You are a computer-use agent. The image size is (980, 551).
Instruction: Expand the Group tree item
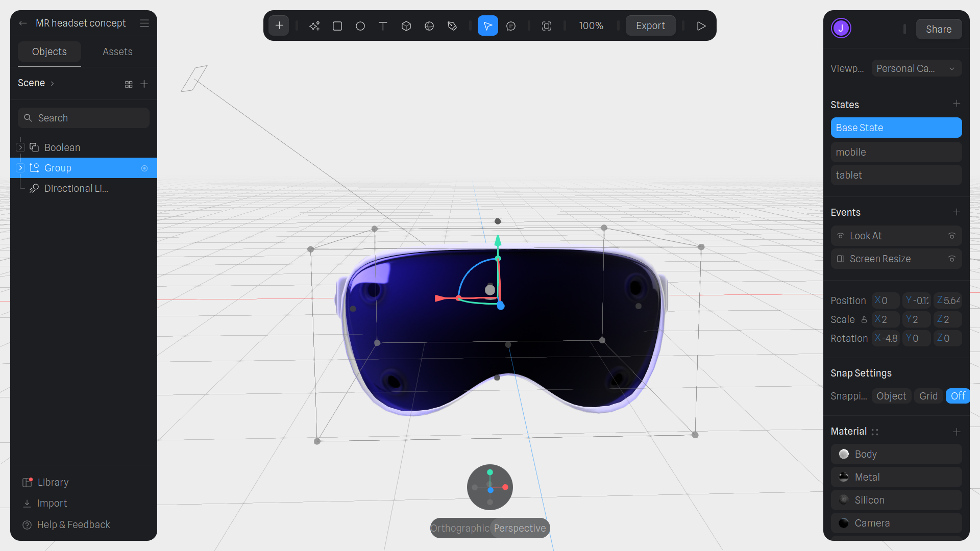[20, 168]
